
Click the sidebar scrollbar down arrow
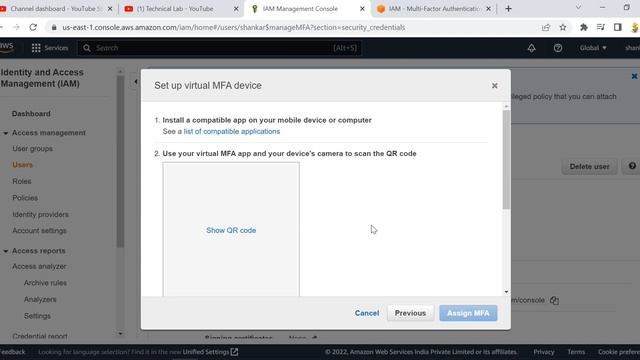(120, 333)
